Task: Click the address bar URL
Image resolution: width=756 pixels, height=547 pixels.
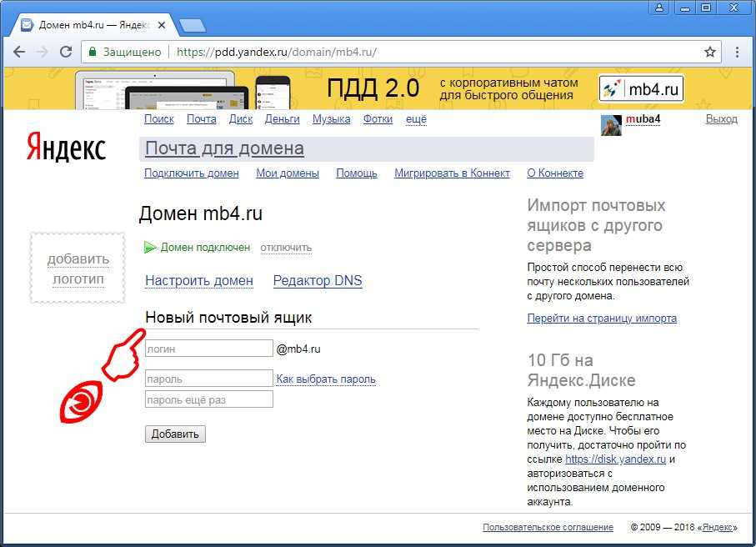Action: point(276,52)
